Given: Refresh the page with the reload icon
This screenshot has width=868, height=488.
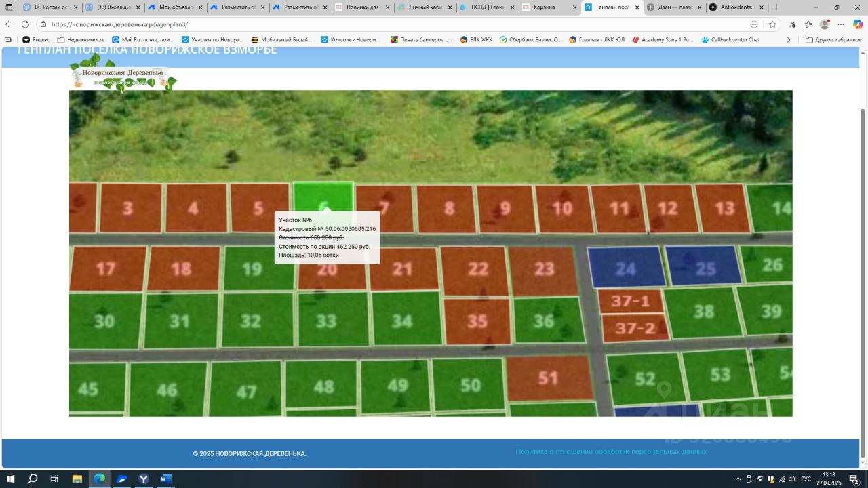Looking at the screenshot, I should click(25, 24).
